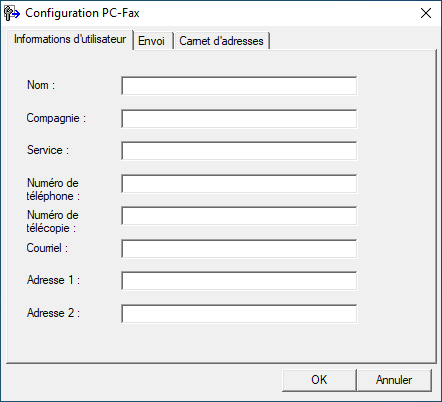Click the Numéro de télécopie label
This screenshot has width=442, height=402.
(x=52, y=222)
